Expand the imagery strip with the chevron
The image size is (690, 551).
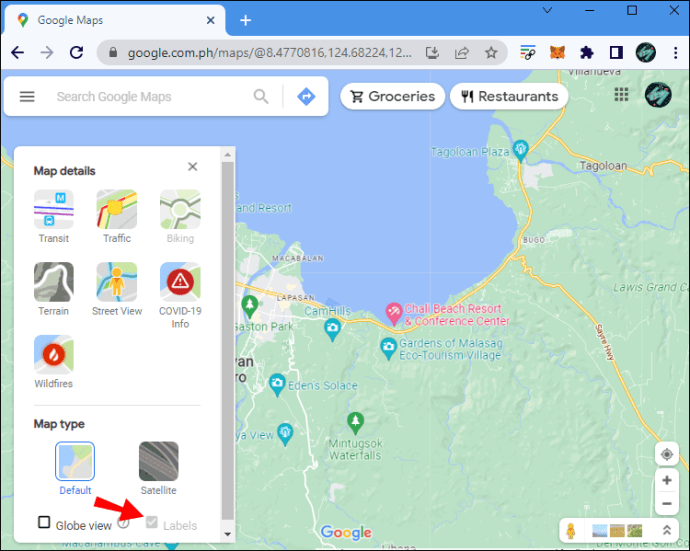[x=667, y=530]
